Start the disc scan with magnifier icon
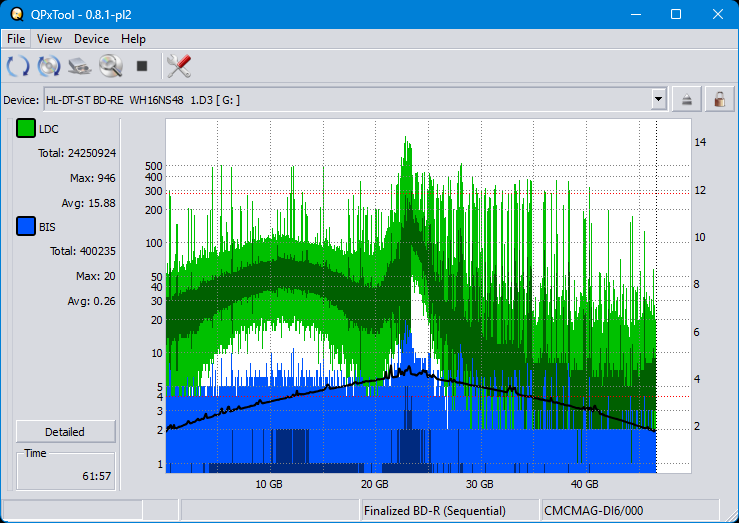 click(110, 67)
